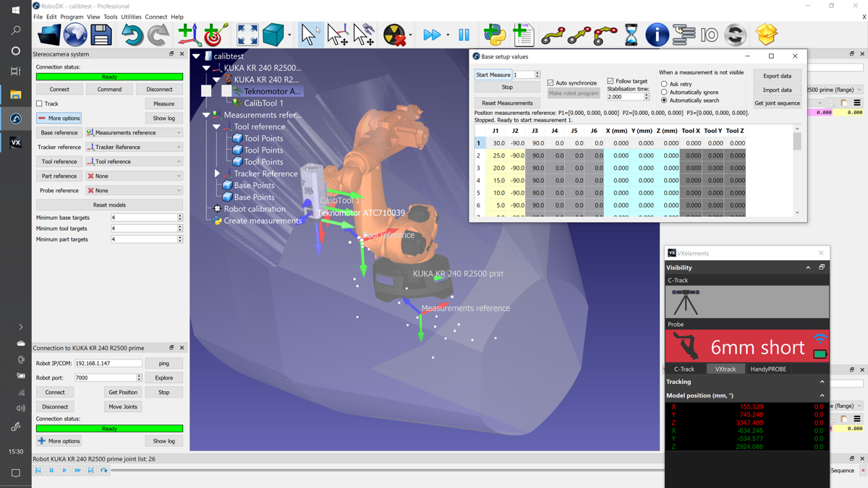Switch to the HandyPROBE tab
The image size is (868, 488).
click(x=767, y=369)
